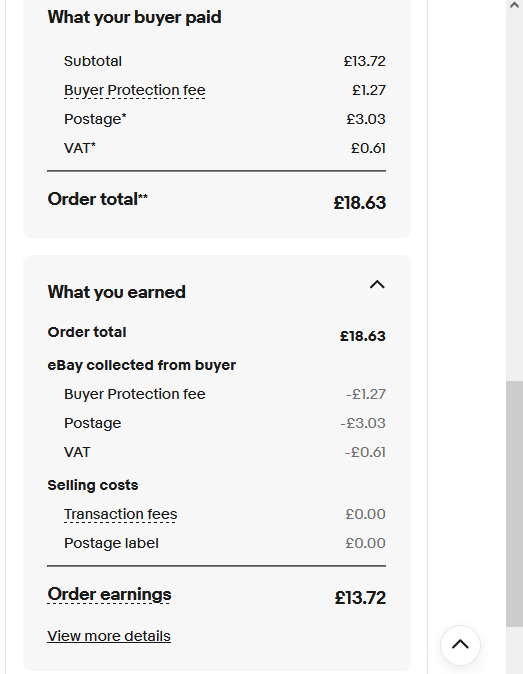523x674 pixels.
Task: Click the Selling costs subheading
Action: click(93, 485)
